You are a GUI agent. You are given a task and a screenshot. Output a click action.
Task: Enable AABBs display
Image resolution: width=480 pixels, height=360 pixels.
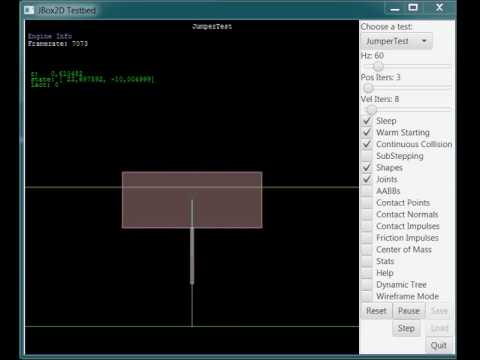point(367,191)
